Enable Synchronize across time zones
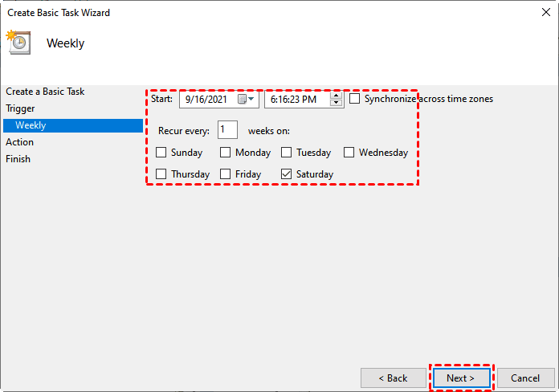The image size is (559, 392). tap(354, 99)
